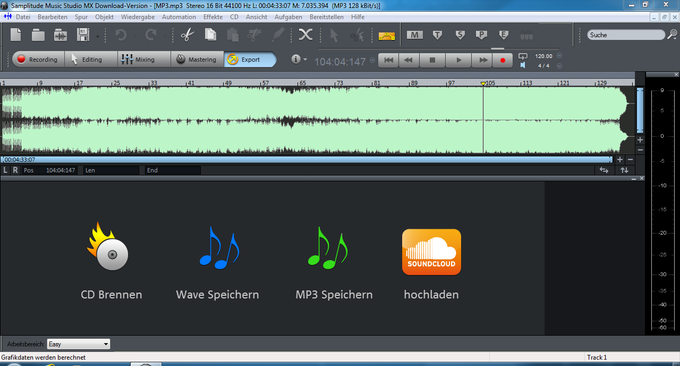Create a new project with the blank page icon
680x366 pixels.
[16, 35]
